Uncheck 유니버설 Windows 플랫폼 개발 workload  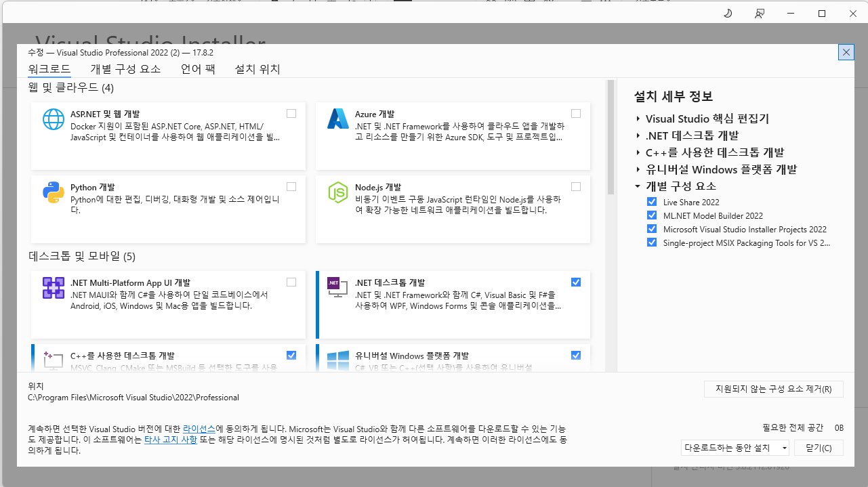pyautogui.click(x=576, y=355)
